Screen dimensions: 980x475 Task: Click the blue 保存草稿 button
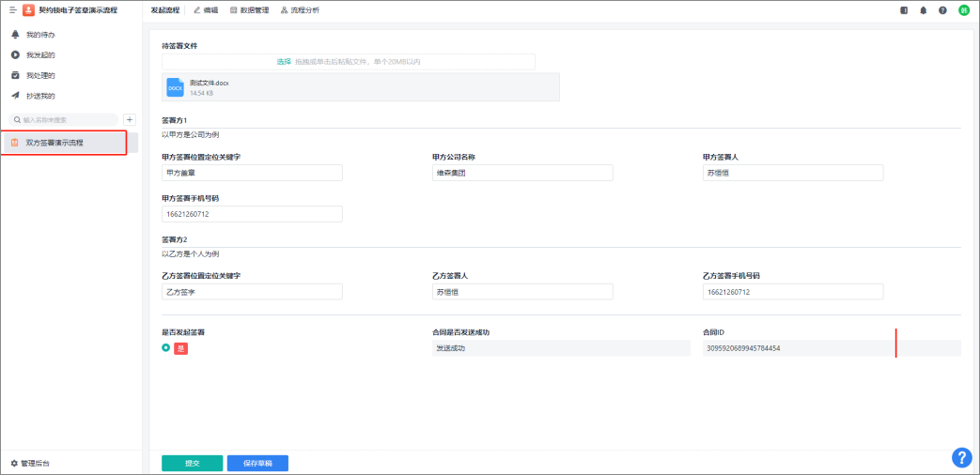click(257, 463)
